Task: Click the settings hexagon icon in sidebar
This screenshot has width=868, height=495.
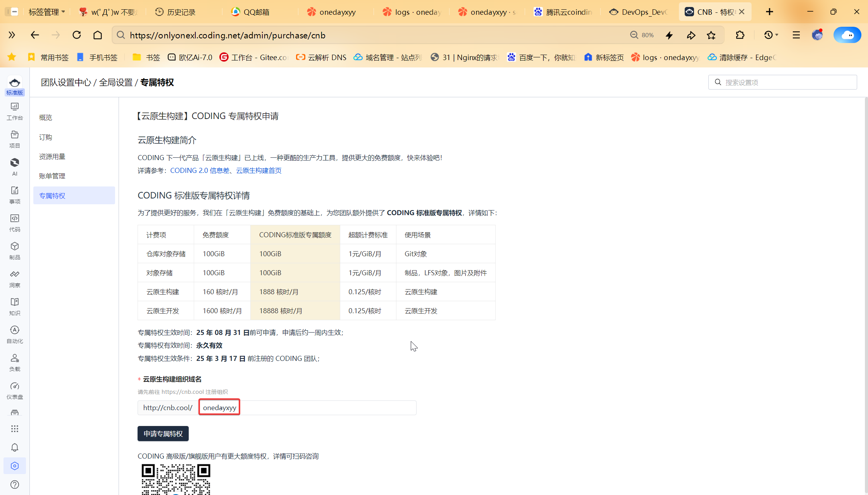Action: pyautogui.click(x=15, y=466)
